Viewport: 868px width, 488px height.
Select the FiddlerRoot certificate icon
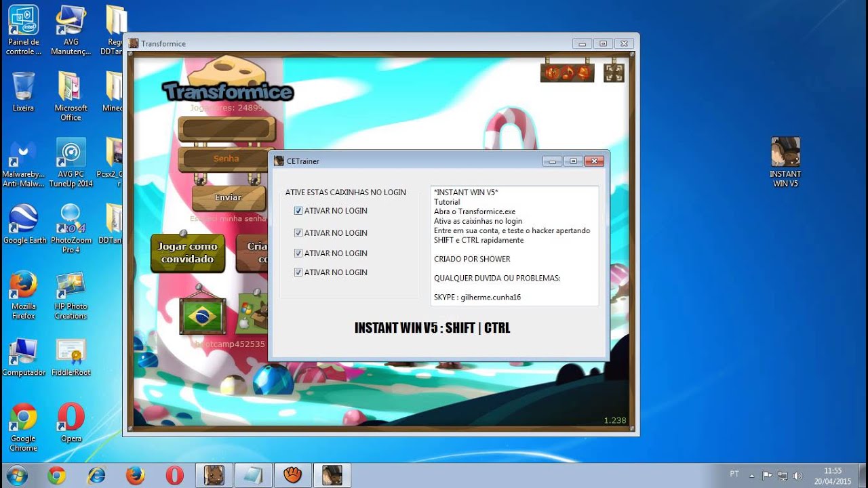coord(71,357)
